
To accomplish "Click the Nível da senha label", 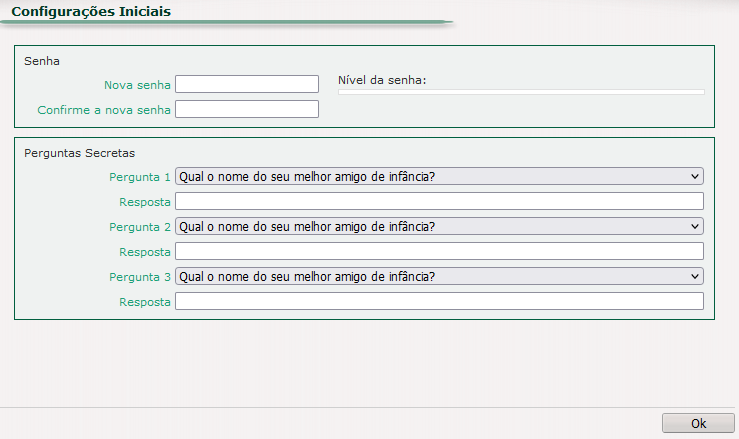I will click(382, 80).
